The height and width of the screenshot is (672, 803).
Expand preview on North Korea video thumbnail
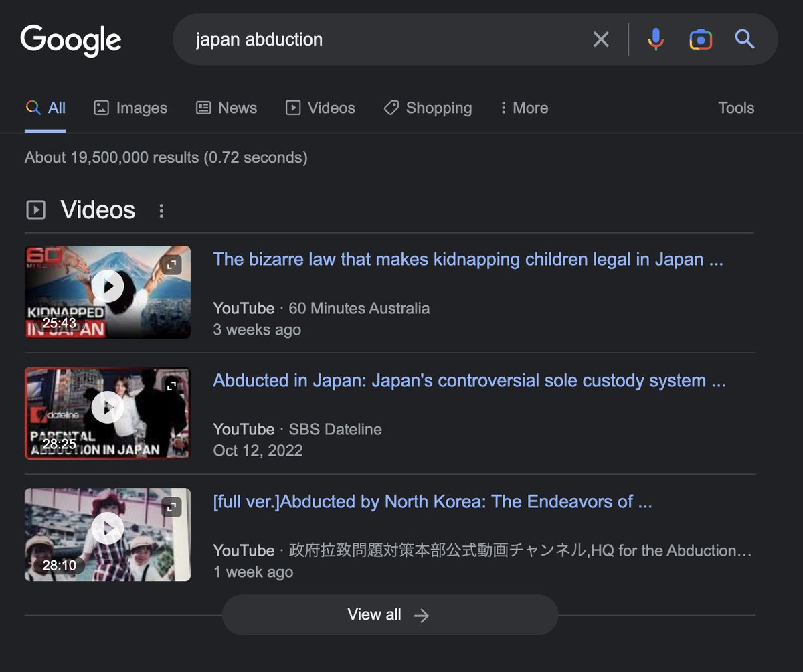pos(172,507)
